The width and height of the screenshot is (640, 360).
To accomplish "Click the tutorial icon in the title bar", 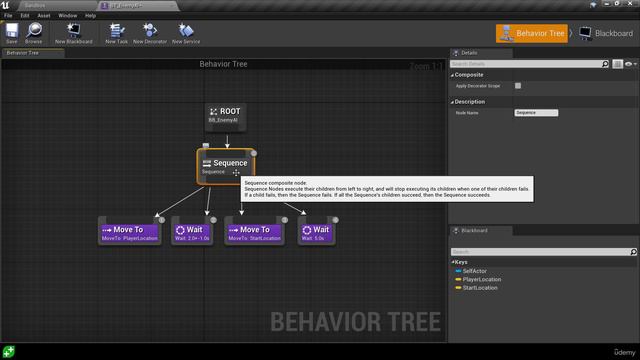I will pyautogui.click(x=593, y=4).
